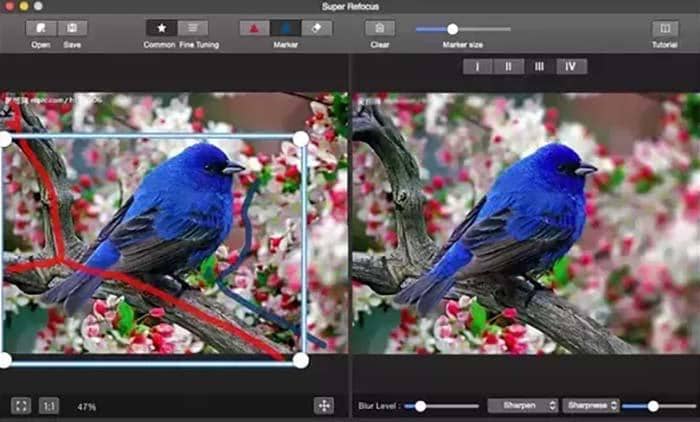Open the Tutorial guide
The width and height of the screenshot is (700, 422).
point(665,28)
